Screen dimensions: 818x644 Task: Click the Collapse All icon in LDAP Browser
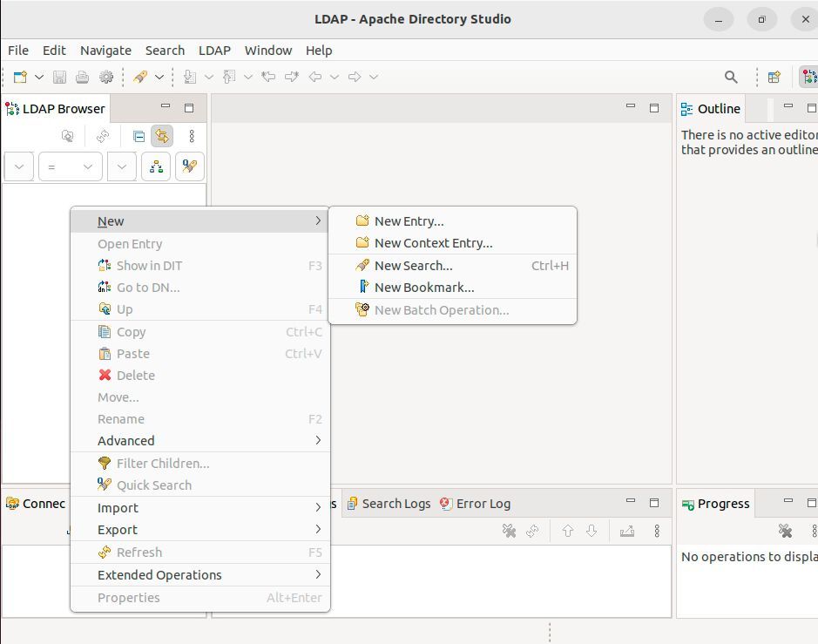click(137, 136)
